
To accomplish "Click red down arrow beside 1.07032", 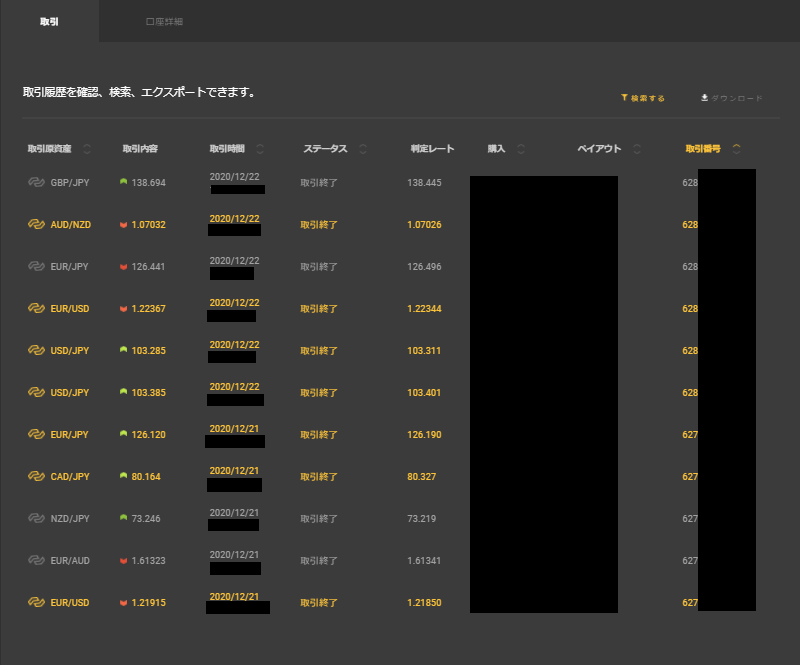I will coord(123,225).
